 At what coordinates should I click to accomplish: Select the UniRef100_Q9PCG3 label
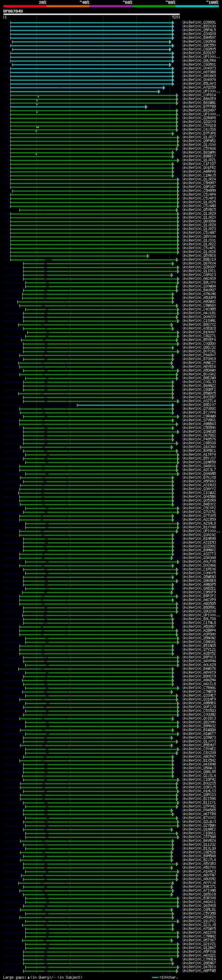coord(199,795)
